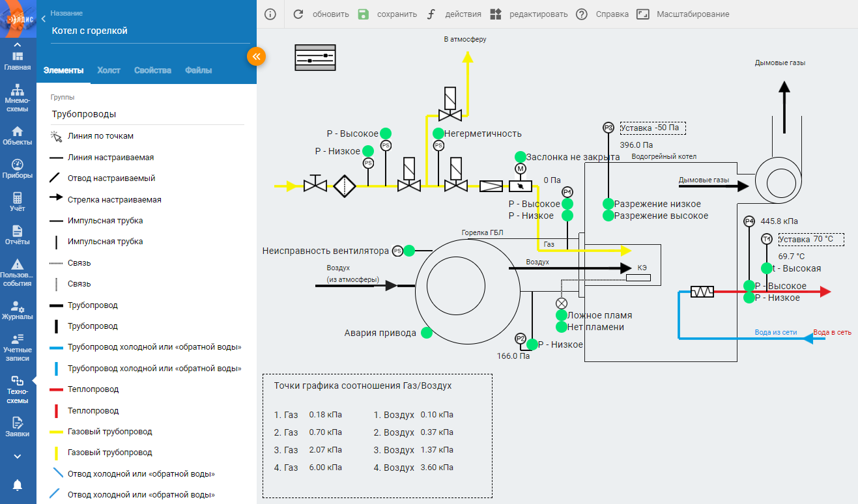This screenshot has width=858, height=504.
Task: Click the Негерметичность green indicator
Action: point(438,133)
